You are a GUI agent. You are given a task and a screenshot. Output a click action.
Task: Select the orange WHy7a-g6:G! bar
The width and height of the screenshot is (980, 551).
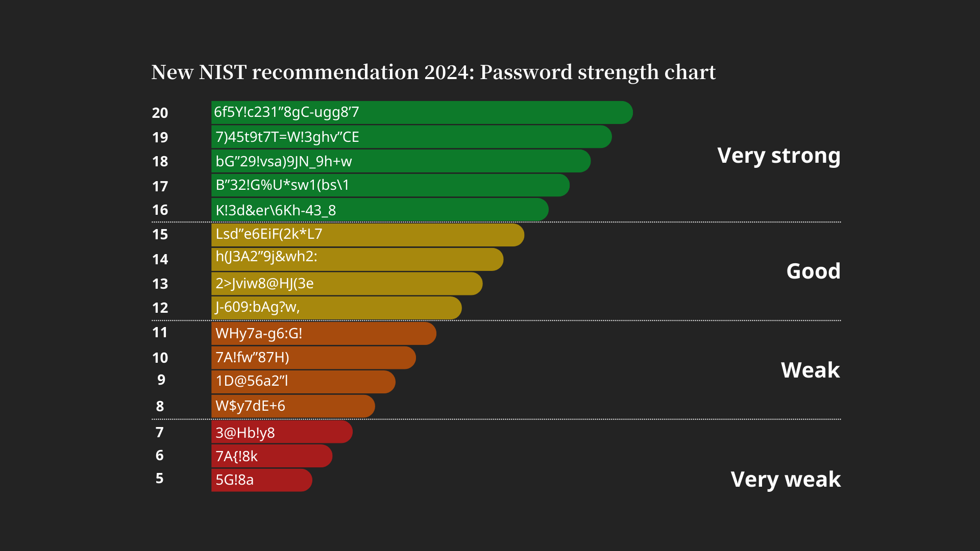click(x=324, y=333)
